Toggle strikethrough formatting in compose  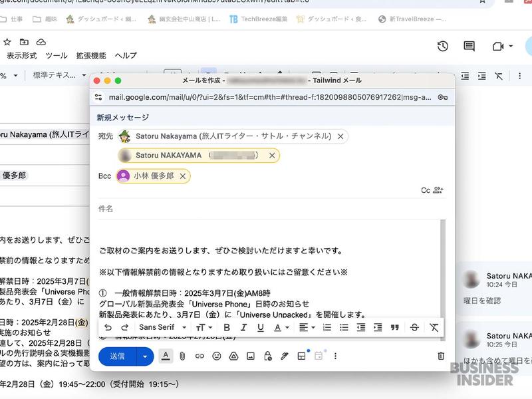click(x=414, y=327)
